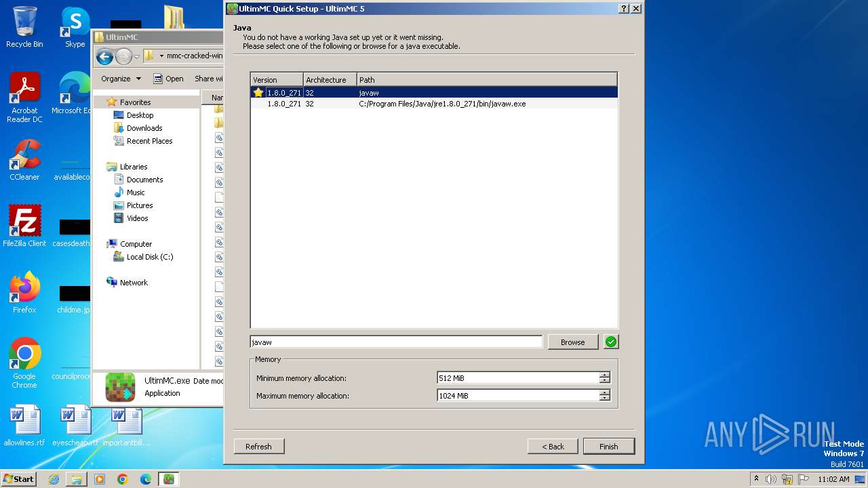This screenshot has height=488, width=868.
Task: Click the volume speaker tray icon
Action: (x=771, y=479)
